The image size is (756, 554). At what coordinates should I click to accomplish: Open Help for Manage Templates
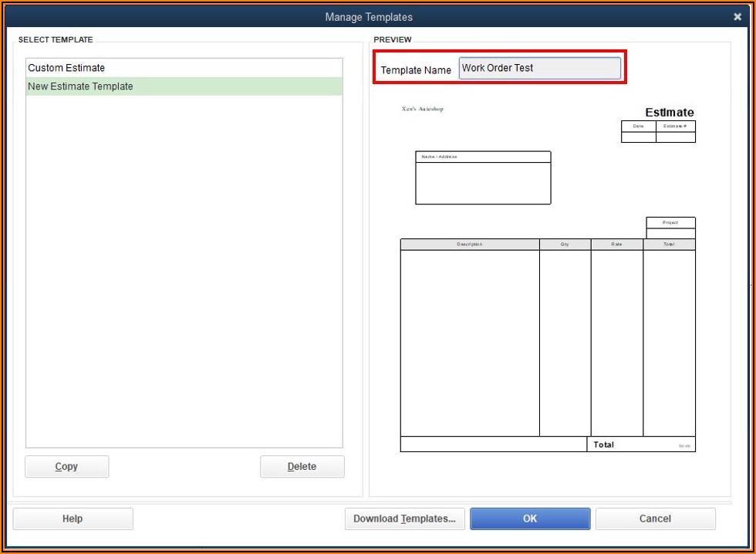tap(73, 518)
